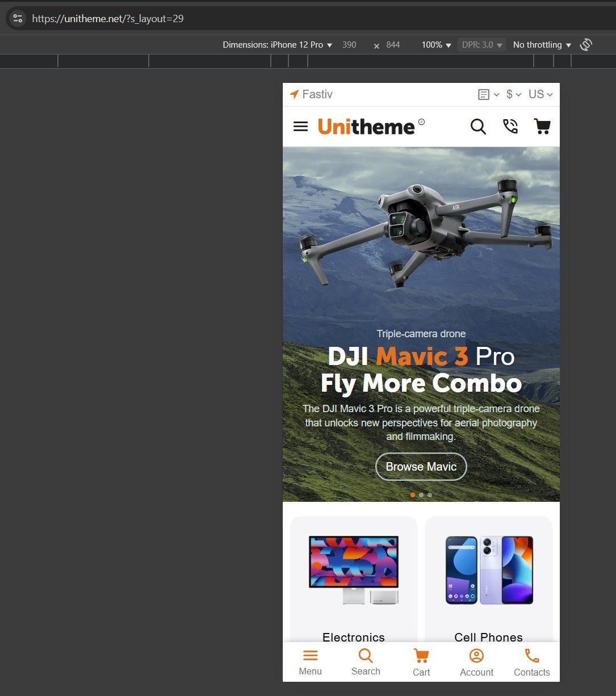This screenshot has height=696, width=616.
Task: Click the height field showing 844
Action: (x=393, y=45)
